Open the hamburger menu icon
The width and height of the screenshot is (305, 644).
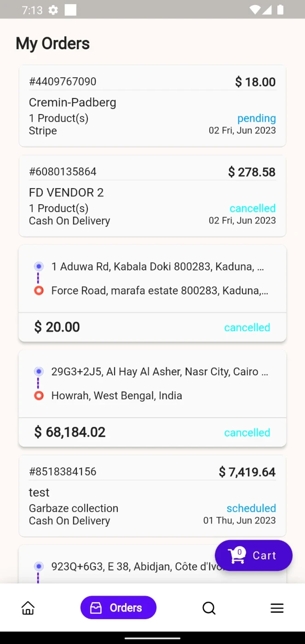click(277, 608)
